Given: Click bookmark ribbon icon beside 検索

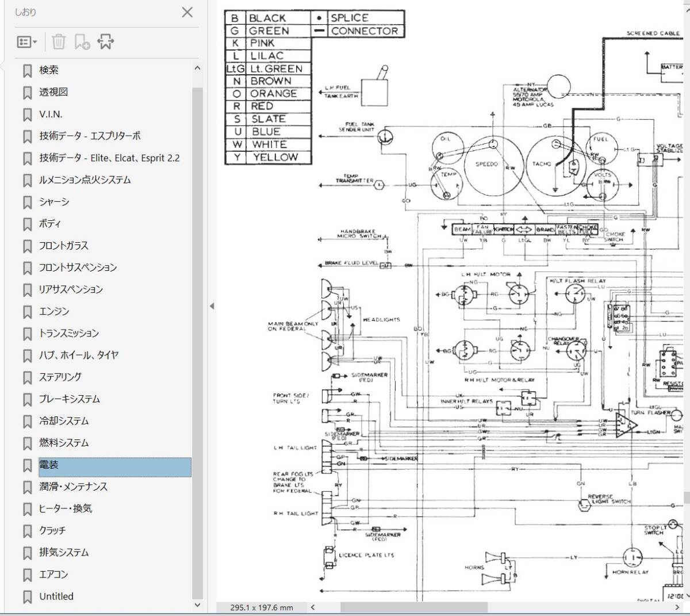Looking at the screenshot, I should tap(27, 71).
